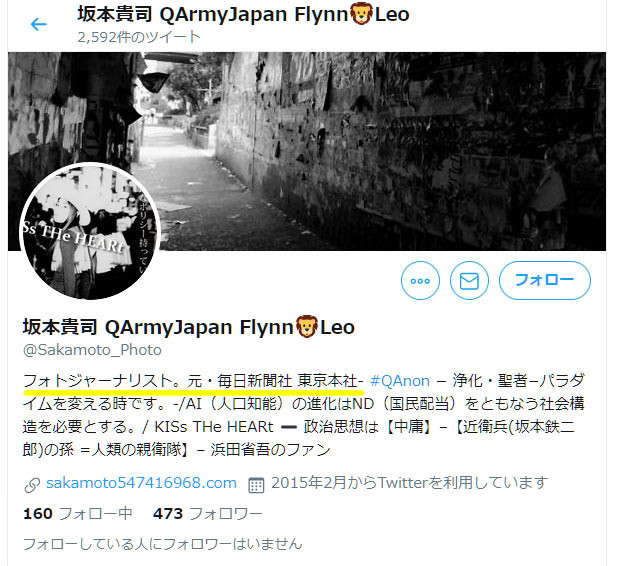Click the 2015年2月 join date text
The image size is (627, 566).
click(409, 483)
